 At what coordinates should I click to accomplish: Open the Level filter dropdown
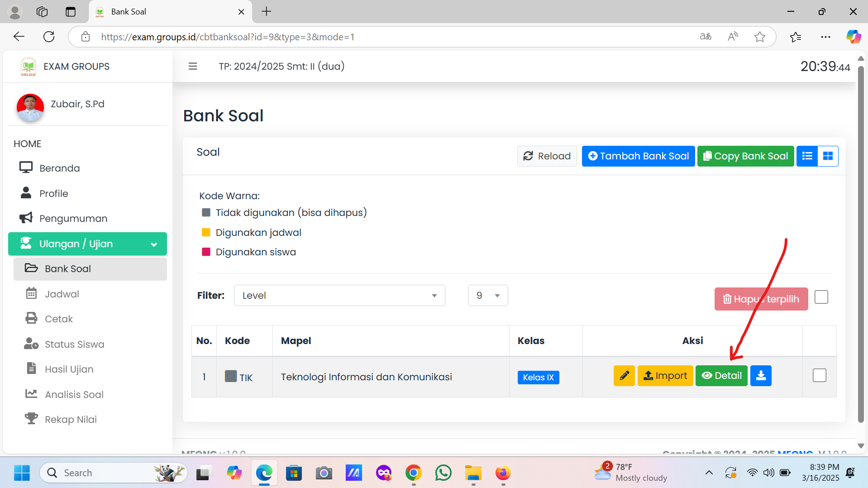tap(339, 296)
